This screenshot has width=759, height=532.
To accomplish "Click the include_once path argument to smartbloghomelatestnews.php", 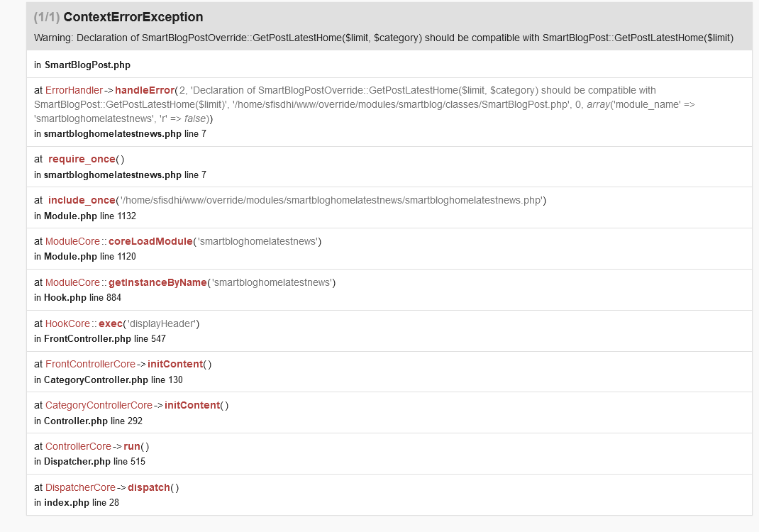I will click(331, 201).
